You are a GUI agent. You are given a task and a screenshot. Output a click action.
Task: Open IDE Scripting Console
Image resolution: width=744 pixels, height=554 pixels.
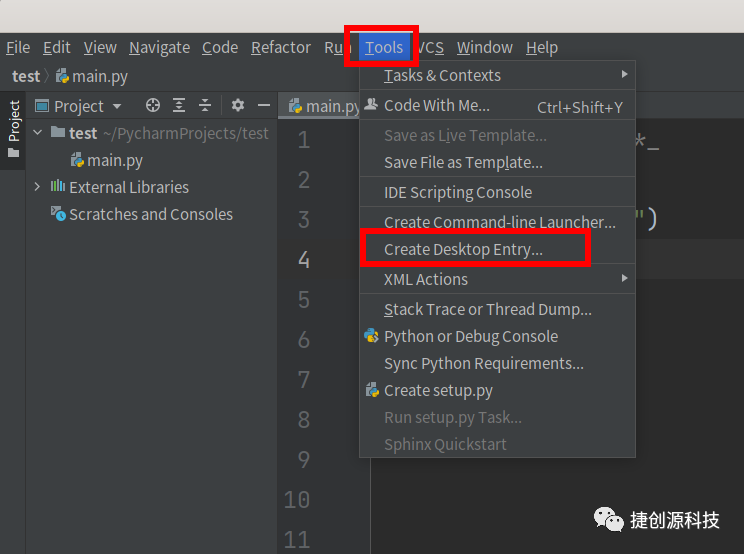click(497, 192)
